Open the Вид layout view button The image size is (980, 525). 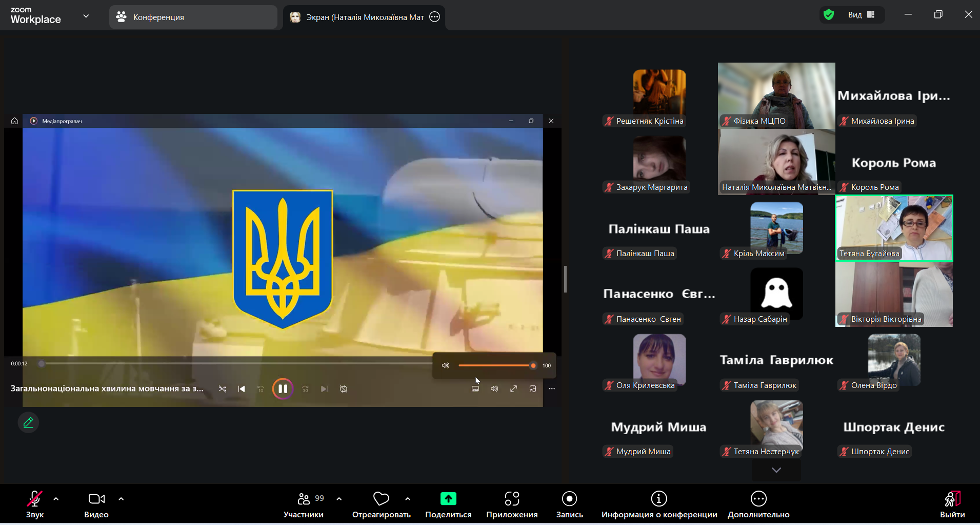[x=861, y=15]
